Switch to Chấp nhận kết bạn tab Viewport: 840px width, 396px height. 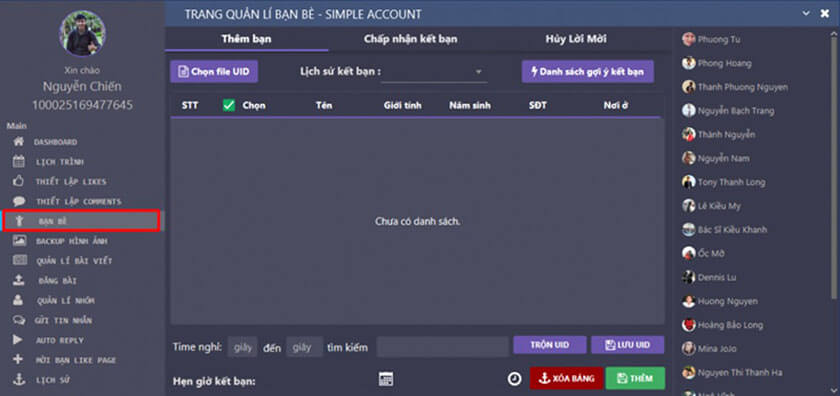411,39
